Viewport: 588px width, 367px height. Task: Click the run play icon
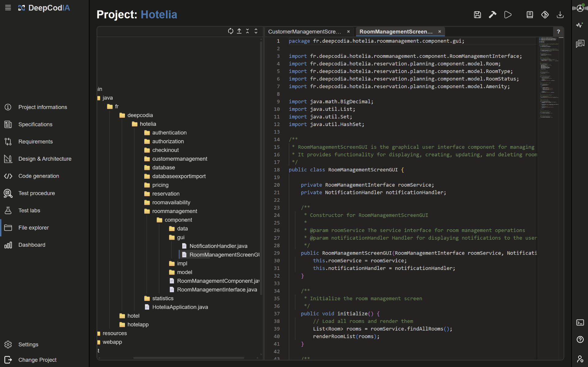click(x=508, y=15)
